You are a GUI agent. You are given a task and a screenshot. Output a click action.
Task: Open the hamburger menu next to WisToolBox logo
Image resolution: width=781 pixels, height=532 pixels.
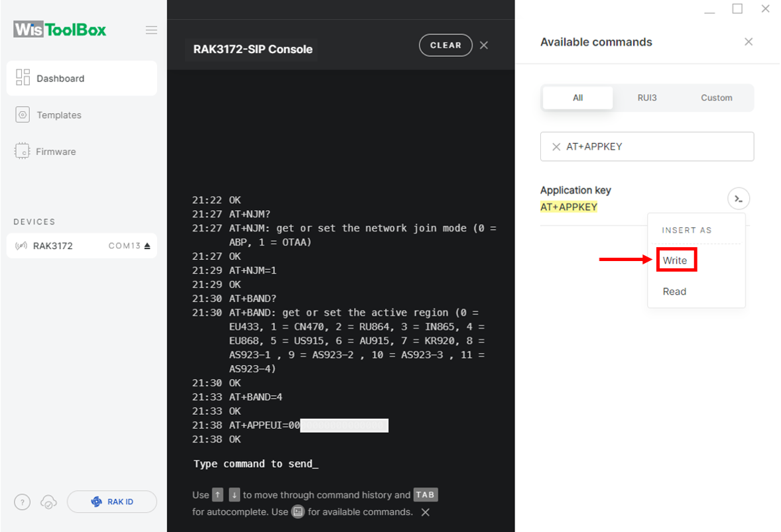[x=151, y=30]
